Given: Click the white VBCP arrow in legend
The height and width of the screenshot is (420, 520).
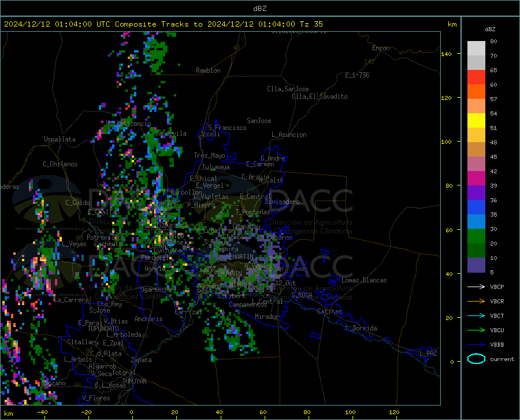Looking at the screenshot, I should (476, 287).
